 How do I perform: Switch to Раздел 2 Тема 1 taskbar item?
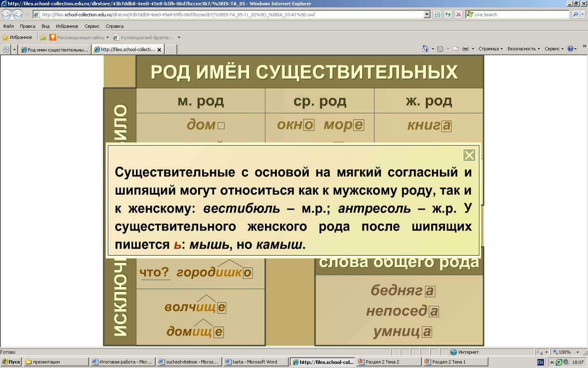click(455, 362)
